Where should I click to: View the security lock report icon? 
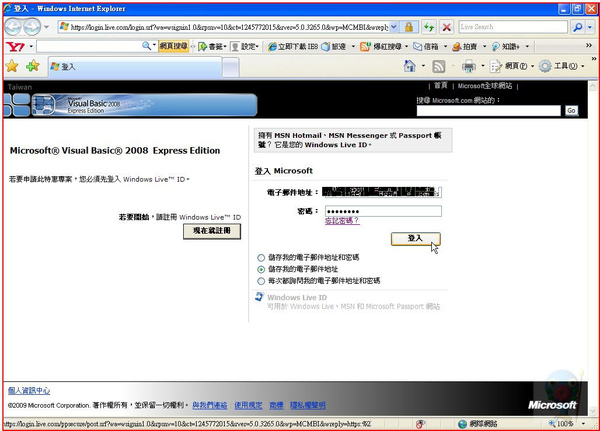[409, 27]
